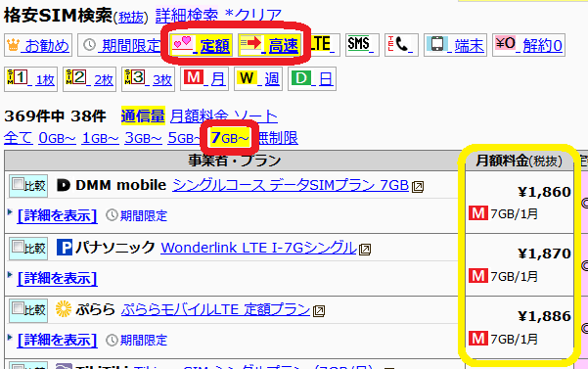Check 比較 box for パナソニック

coord(18,247)
